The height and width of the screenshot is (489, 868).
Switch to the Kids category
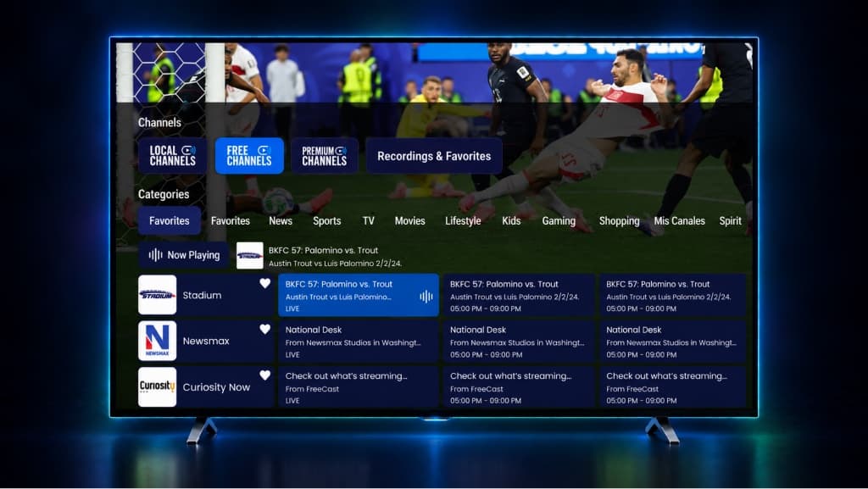[x=511, y=220]
